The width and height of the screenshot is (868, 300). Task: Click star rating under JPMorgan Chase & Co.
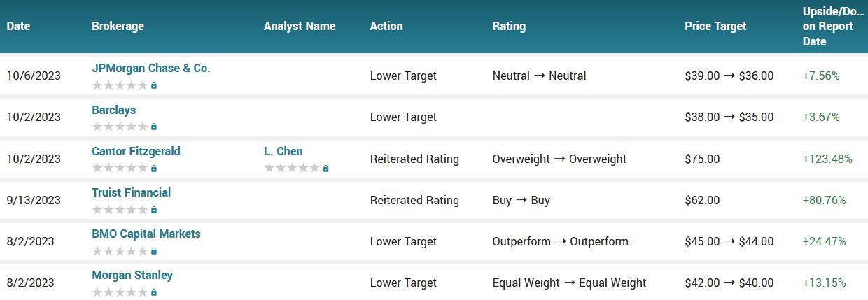pos(120,85)
